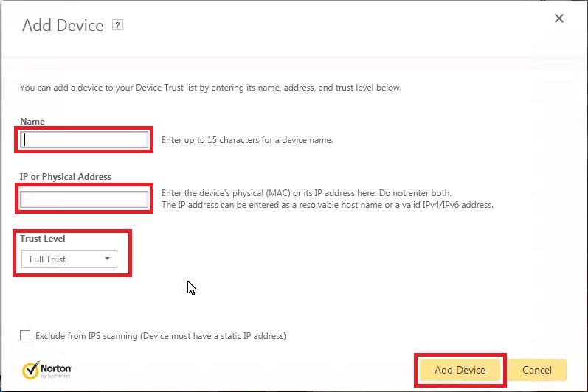Close the Add Device dialog with the X
The image size is (588, 392).
click(x=558, y=18)
